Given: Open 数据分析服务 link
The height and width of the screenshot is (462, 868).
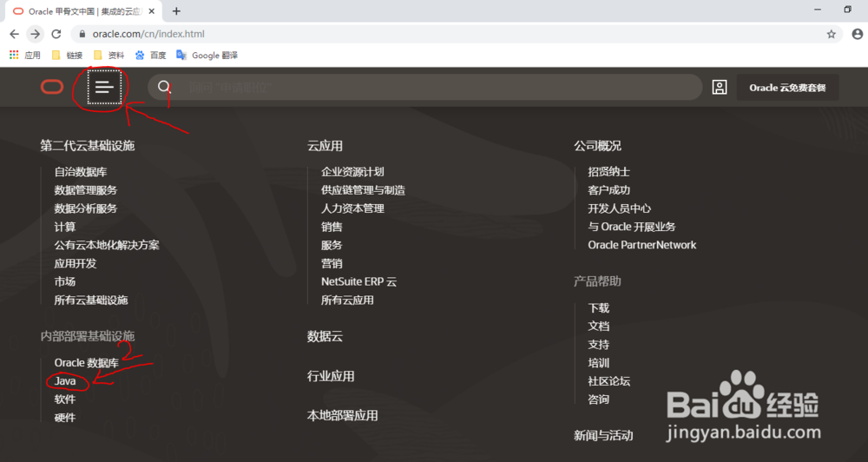Looking at the screenshot, I should coord(85,208).
